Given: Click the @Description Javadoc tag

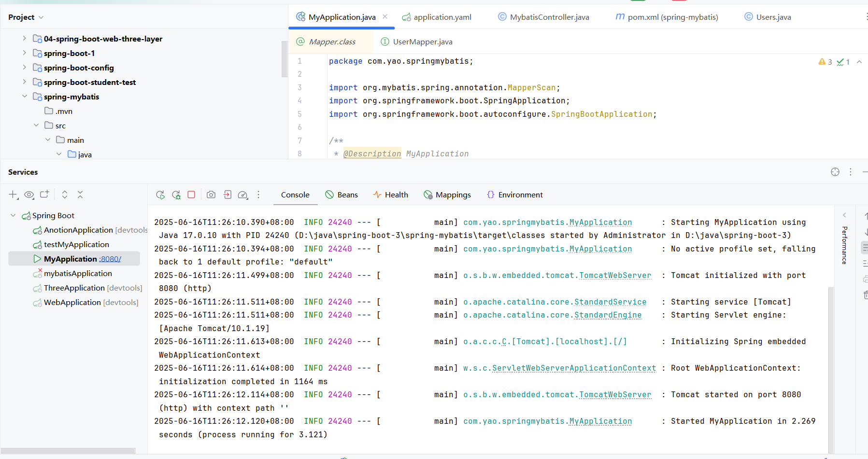Looking at the screenshot, I should (x=372, y=153).
